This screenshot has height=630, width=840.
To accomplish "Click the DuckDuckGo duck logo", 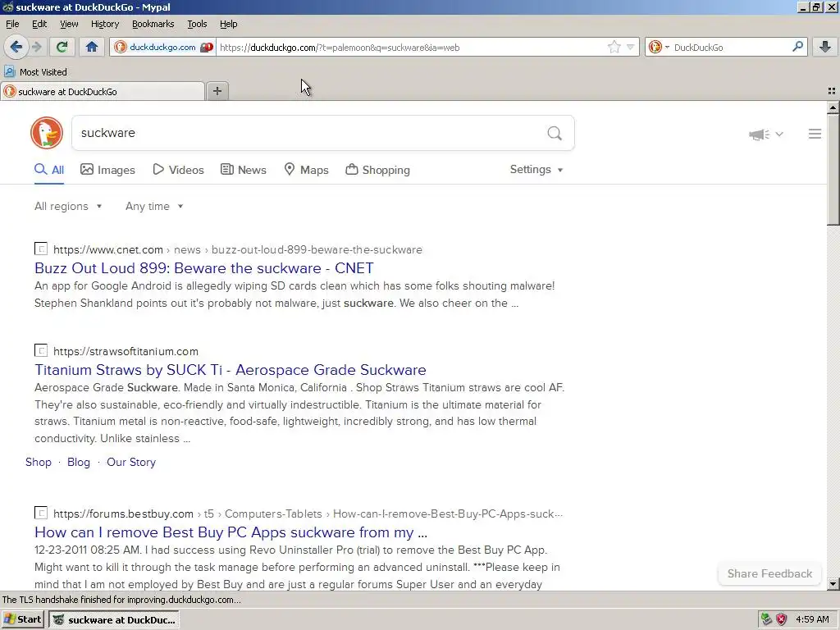I will [47, 133].
